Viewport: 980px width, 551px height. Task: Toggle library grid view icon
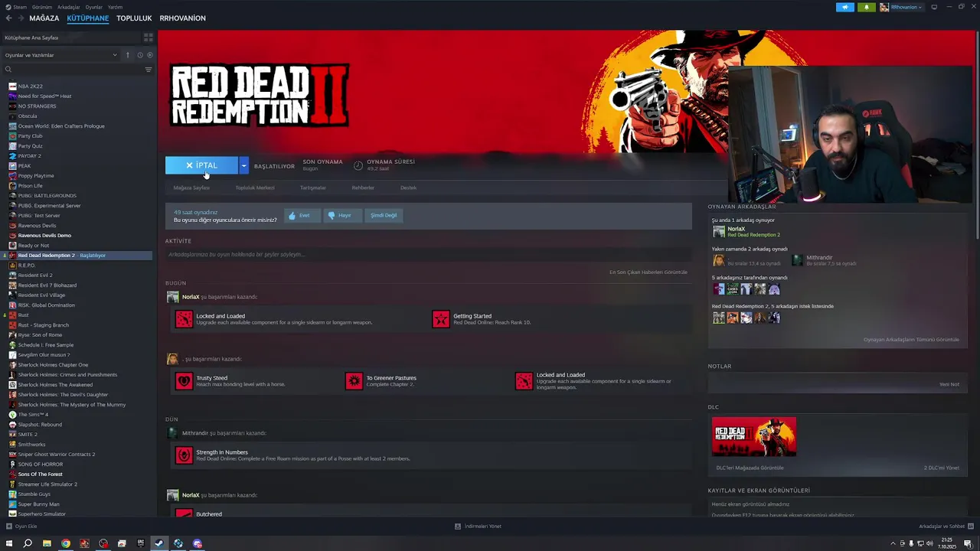tap(149, 37)
